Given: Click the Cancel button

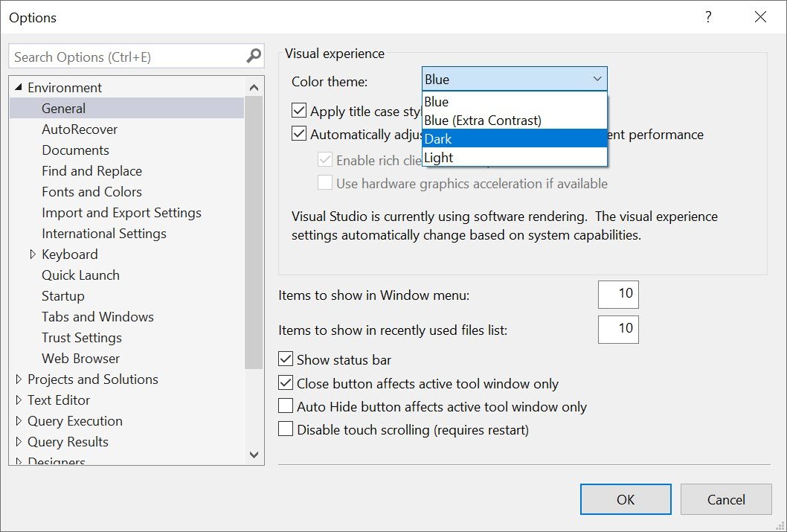Looking at the screenshot, I should click(726, 499).
